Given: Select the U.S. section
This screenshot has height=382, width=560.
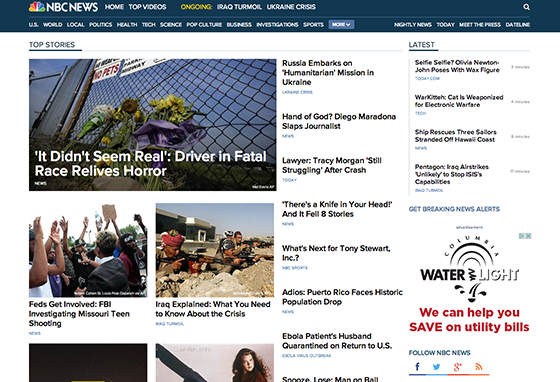Looking at the screenshot, I should pyautogui.click(x=34, y=25).
